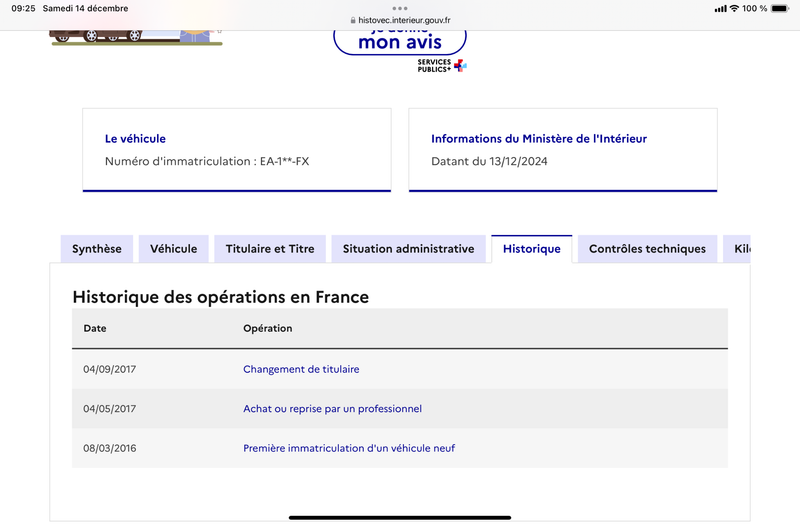
Task: Tap the battery icon in status bar
Action: [x=780, y=8]
